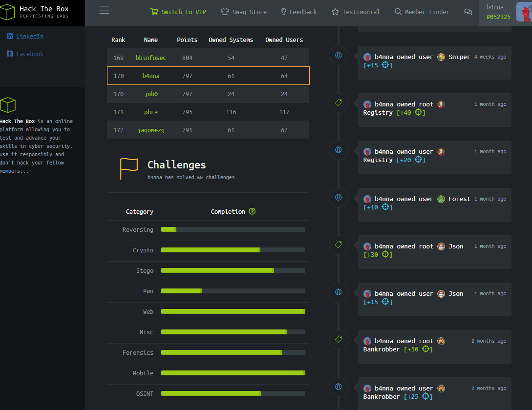Click '4 weeks ago' timestamp
The height and width of the screenshot is (410, 532).
pyautogui.click(x=490, y=57)
